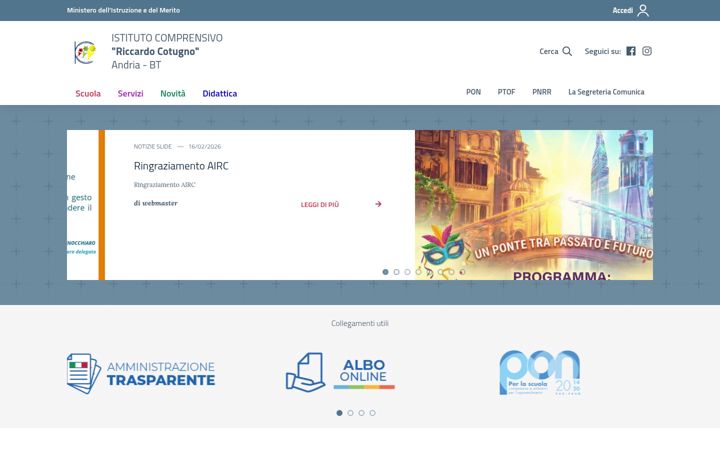Go to the PON menu link

coord(473,92)
